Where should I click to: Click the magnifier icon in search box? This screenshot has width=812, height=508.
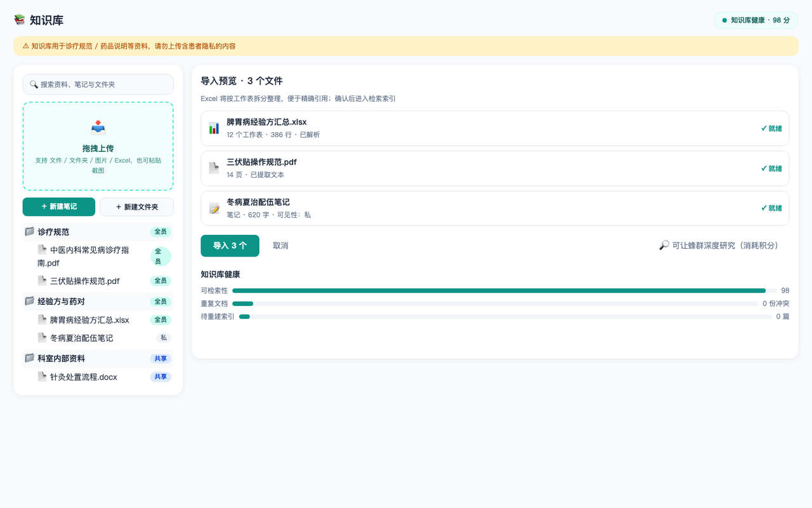coord(34,84)
